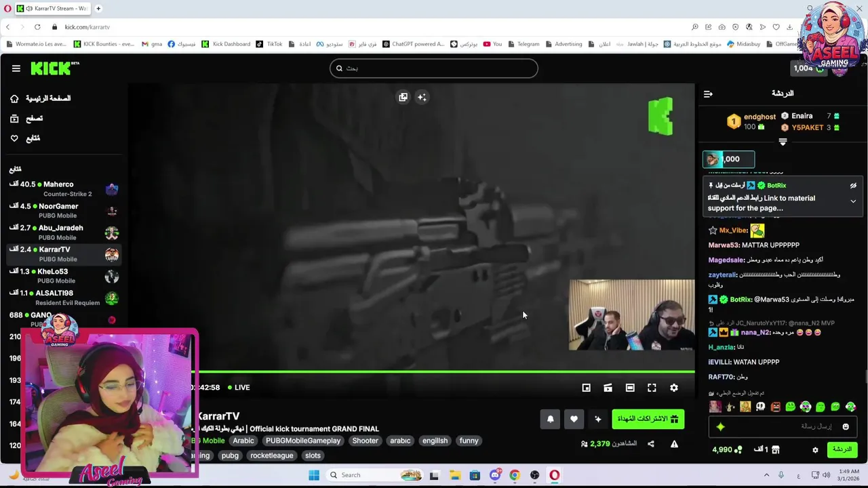868x488 pixels.
Task: Expand the pinned message chevron
Action: point(853,201)
